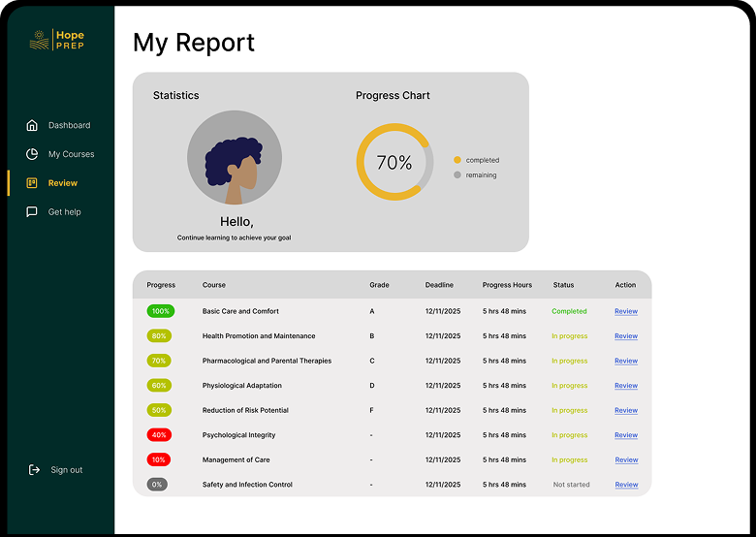Click the Review sidebar icon
Screen dimensions: 756x537
[x=32, y=183]
